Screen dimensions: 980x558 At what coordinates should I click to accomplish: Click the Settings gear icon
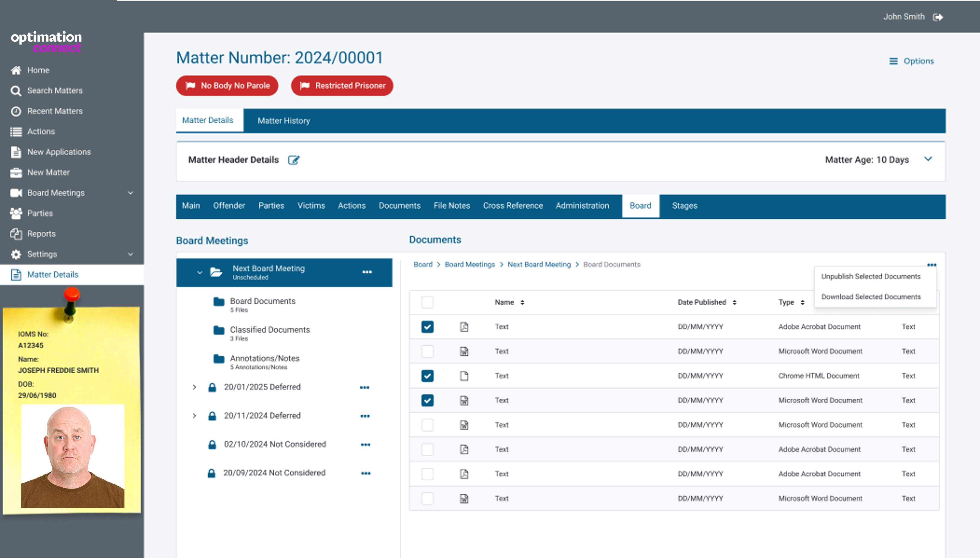click(x=16, y=254)
